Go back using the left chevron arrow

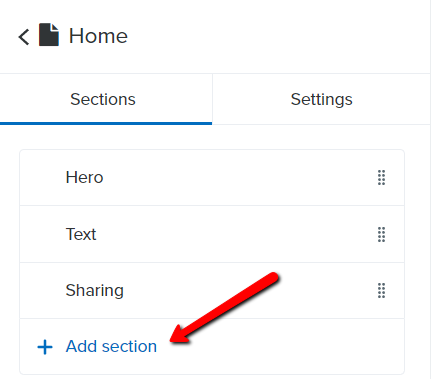click(24, 36)
